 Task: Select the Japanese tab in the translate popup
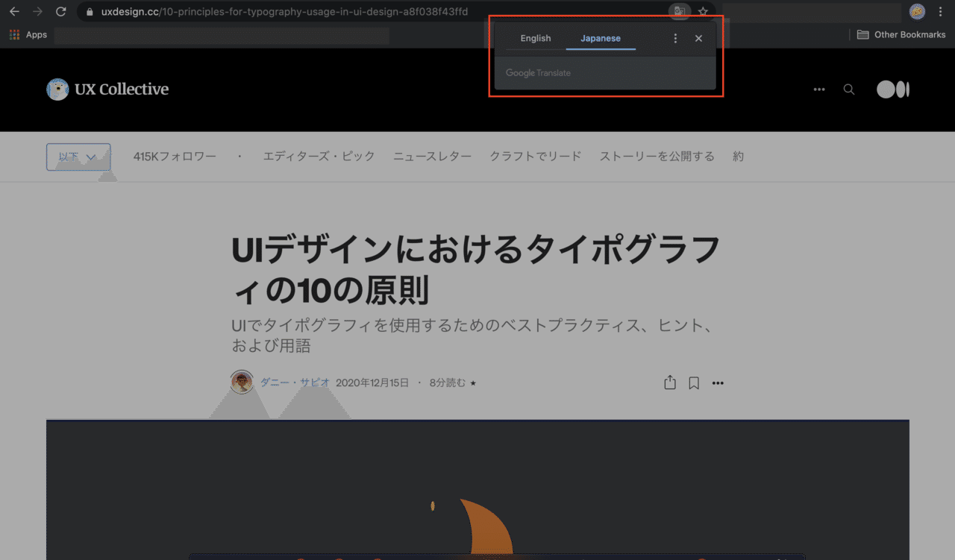pyautogui.click(x=601, y=38)
